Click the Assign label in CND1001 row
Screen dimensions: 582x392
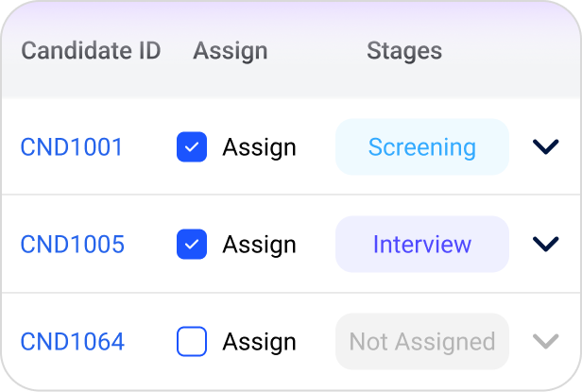259,147
